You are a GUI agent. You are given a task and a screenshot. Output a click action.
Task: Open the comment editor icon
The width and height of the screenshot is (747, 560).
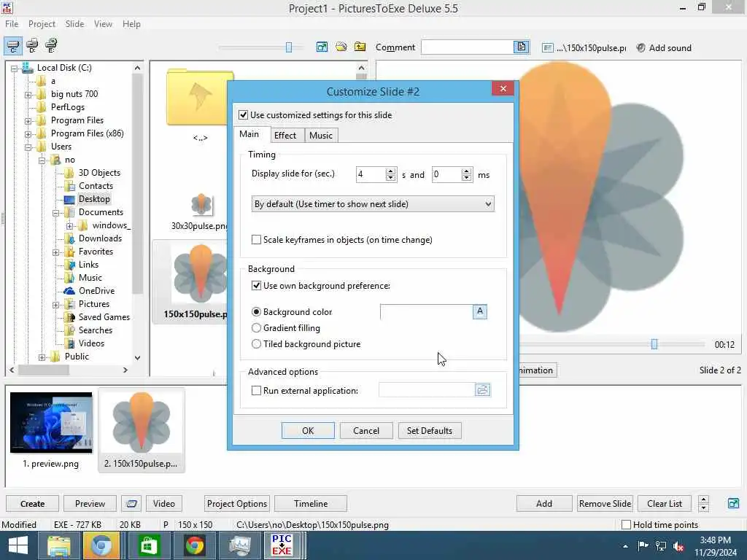click(521, 47)
